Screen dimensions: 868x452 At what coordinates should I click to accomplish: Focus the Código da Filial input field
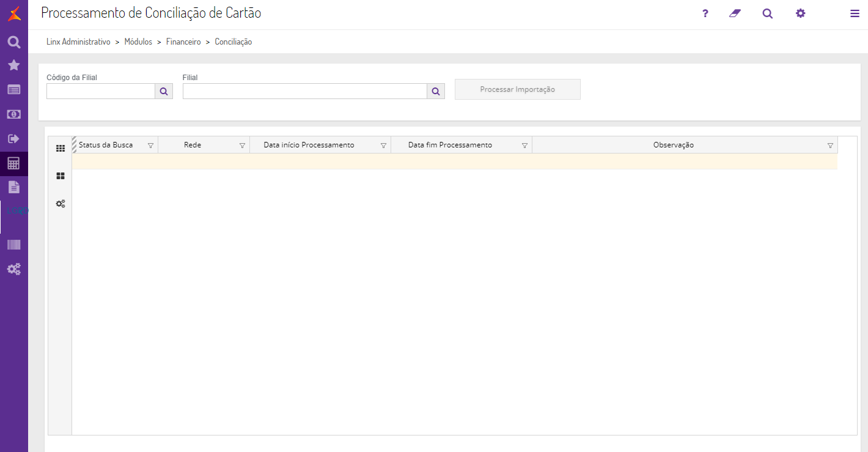(101, 91)
